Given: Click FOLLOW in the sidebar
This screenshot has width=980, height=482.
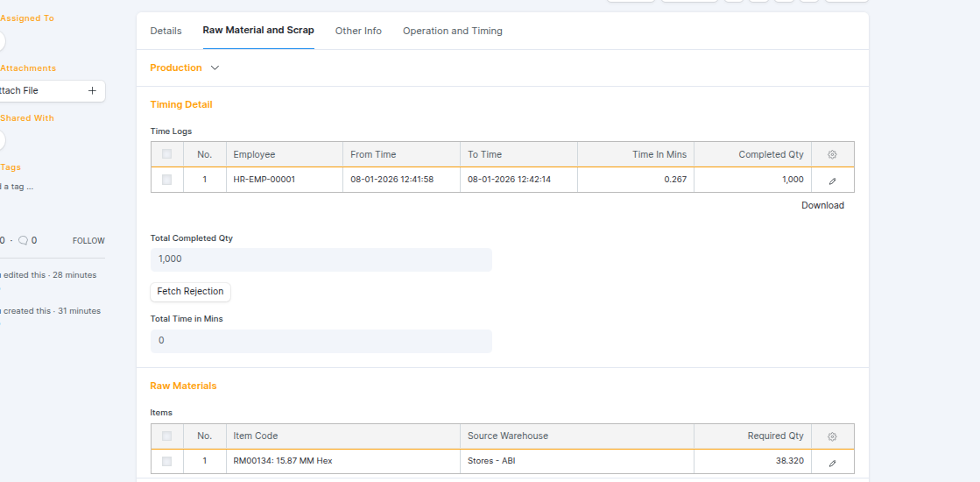Looking at the screenshot, I should 88,241.
